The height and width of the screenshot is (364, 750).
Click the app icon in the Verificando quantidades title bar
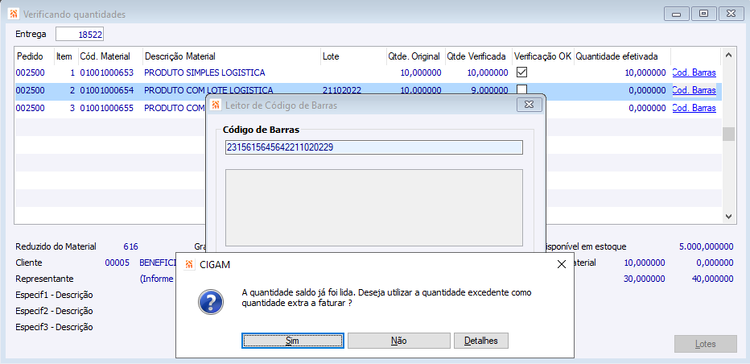pyautogui.click(x=14, y=14)
